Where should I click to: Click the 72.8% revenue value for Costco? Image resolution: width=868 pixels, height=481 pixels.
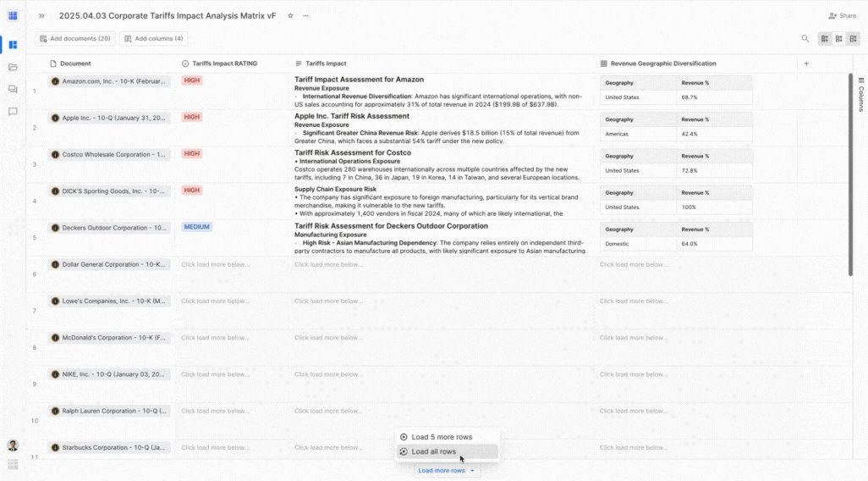click(x=689, y=170)
